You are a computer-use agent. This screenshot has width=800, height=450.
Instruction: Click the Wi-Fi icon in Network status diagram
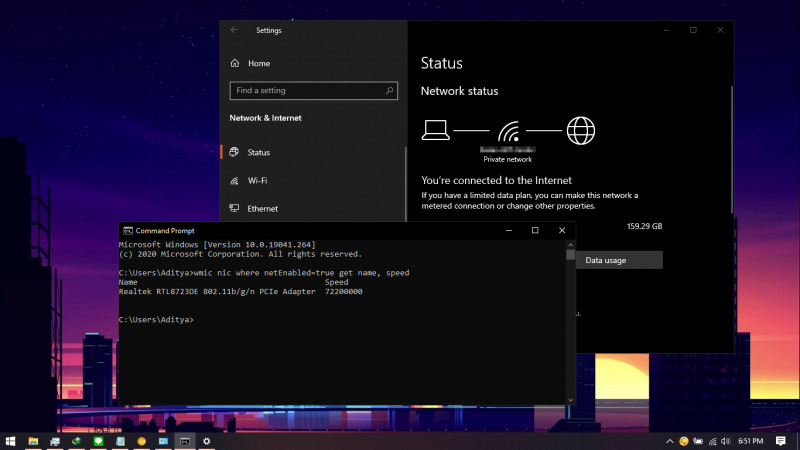click(509, 132)
